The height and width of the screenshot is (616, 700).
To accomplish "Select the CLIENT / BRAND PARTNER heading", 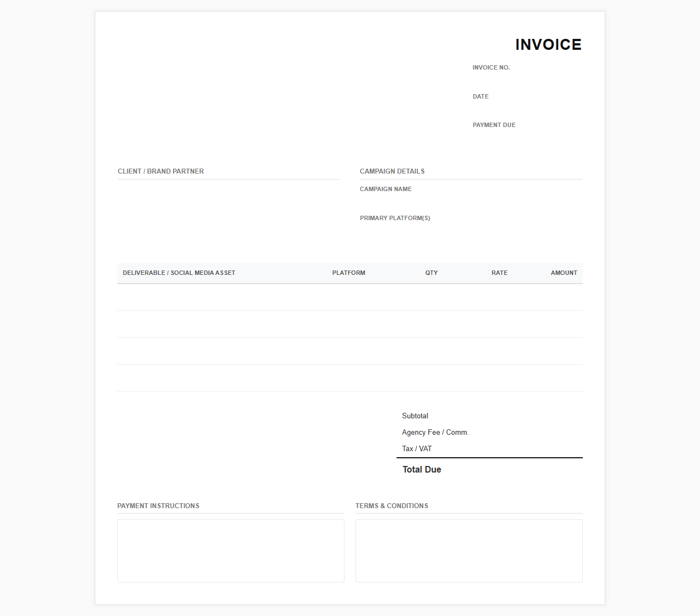I will click(x=160, y=171).
